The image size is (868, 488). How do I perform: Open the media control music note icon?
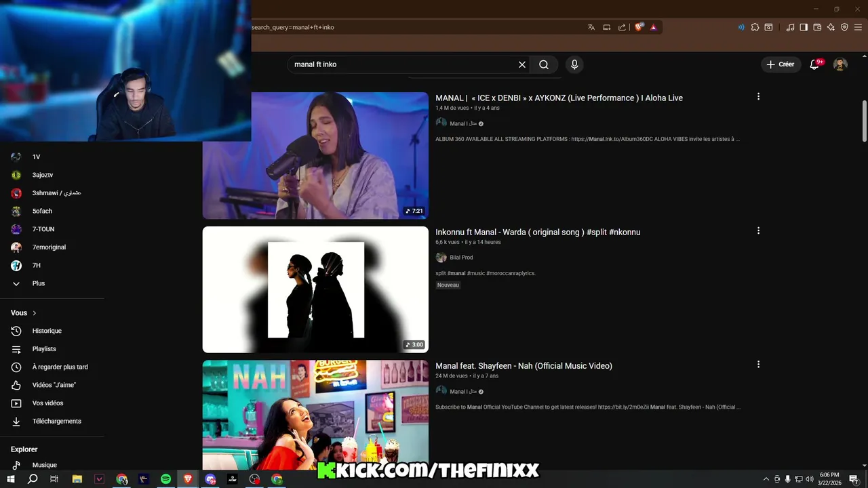click(x=790, y=27)
